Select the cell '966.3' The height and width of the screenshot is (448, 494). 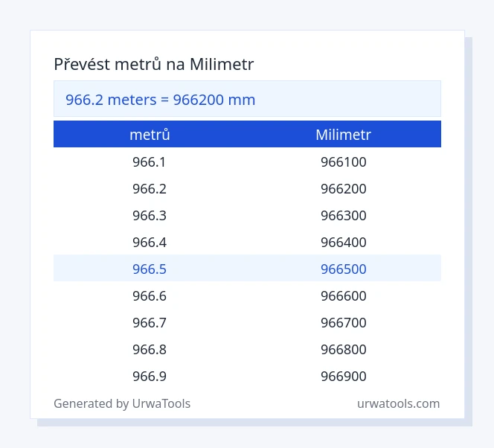(150, 216)
